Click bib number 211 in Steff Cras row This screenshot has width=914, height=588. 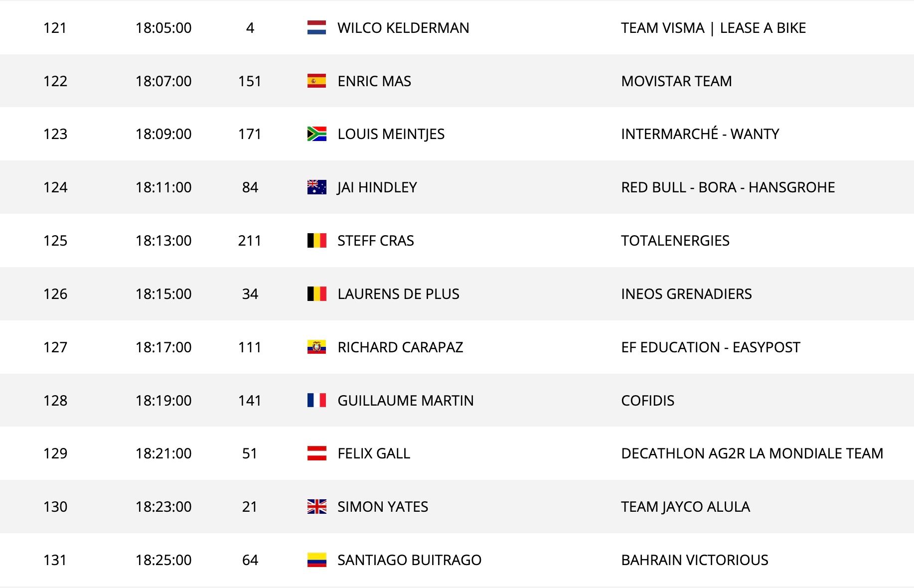coord(250,241)
